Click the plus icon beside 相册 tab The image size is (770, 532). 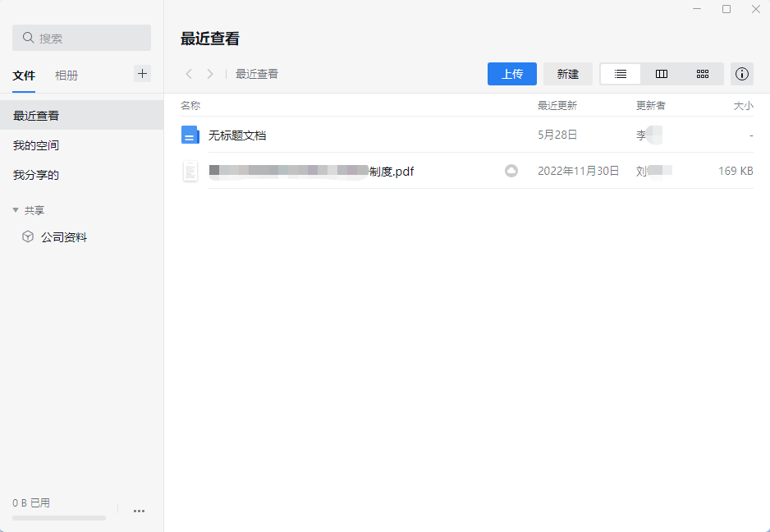point(142,73)
